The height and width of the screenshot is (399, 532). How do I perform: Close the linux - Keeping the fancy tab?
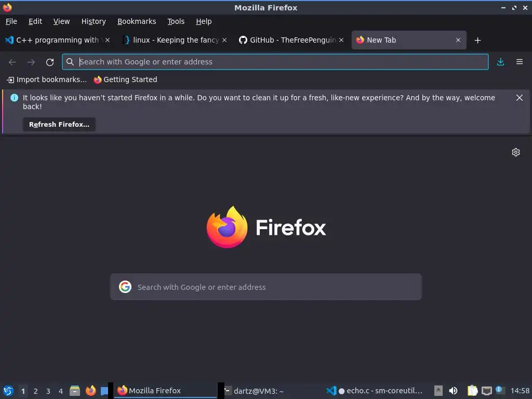(224, 40)
